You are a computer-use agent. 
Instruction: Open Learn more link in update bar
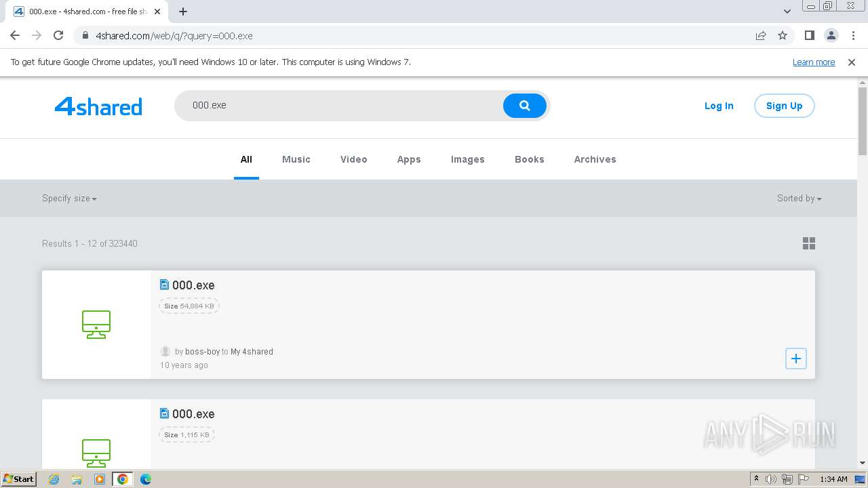tap(814, 62)
